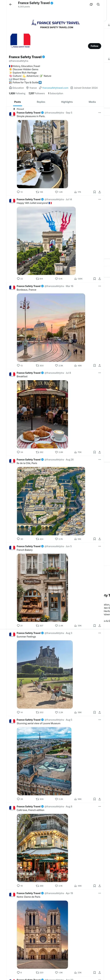Expand more options for 'Notre-Dame de Paris' post
The height and width of the screenshot is (980, 110).
(x=99, y=893)
